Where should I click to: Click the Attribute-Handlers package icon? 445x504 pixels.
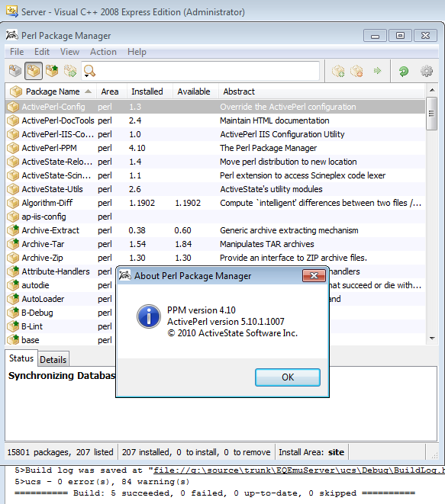click(13, 271)
